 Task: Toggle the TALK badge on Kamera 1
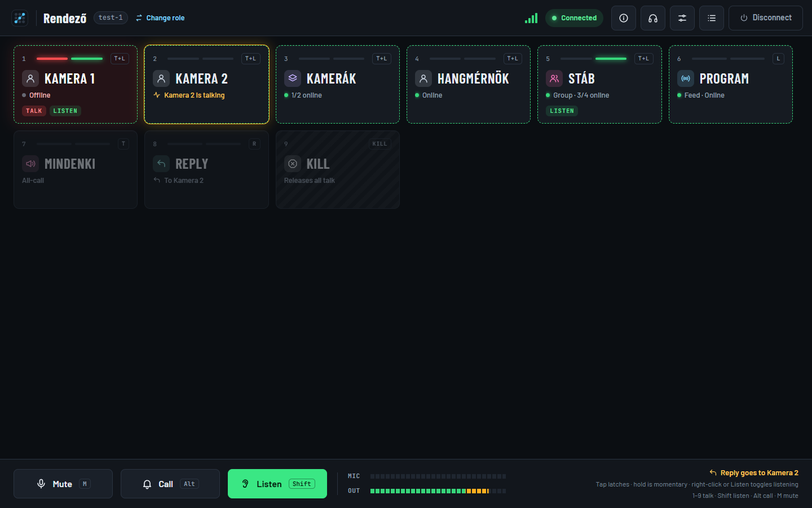pos(34,111)
